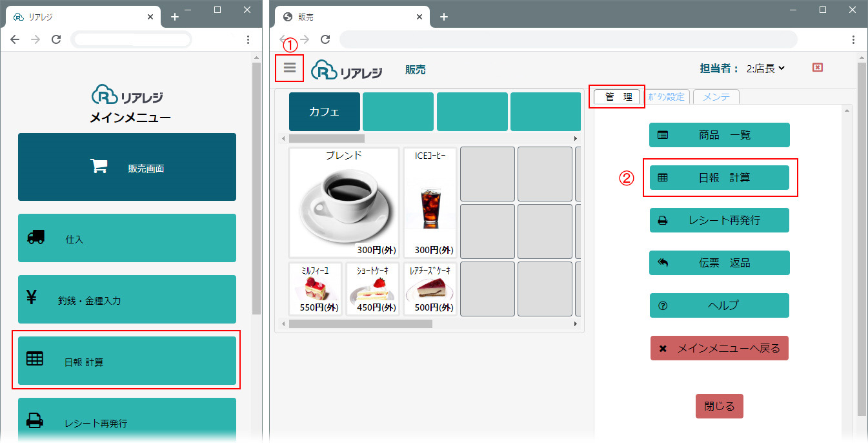Close the 販売 browser tab

(x=418, y=17)
